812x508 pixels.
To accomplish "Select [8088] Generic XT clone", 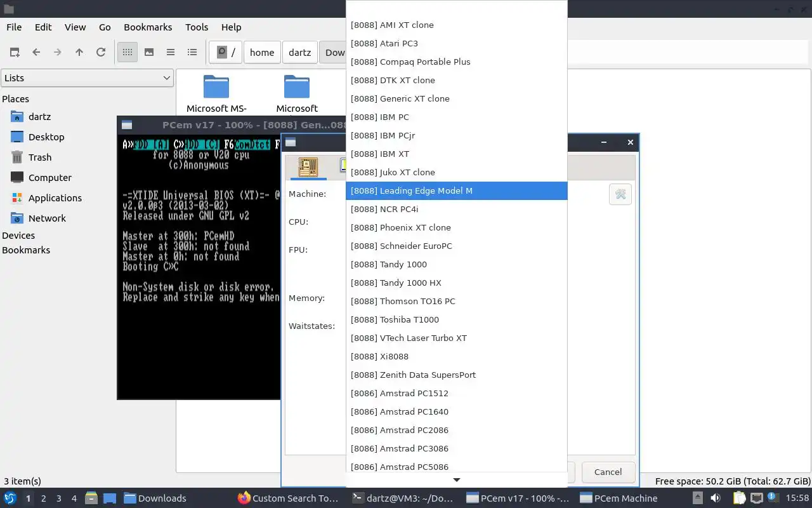I will pyautogui.click(x=457, y=99).
